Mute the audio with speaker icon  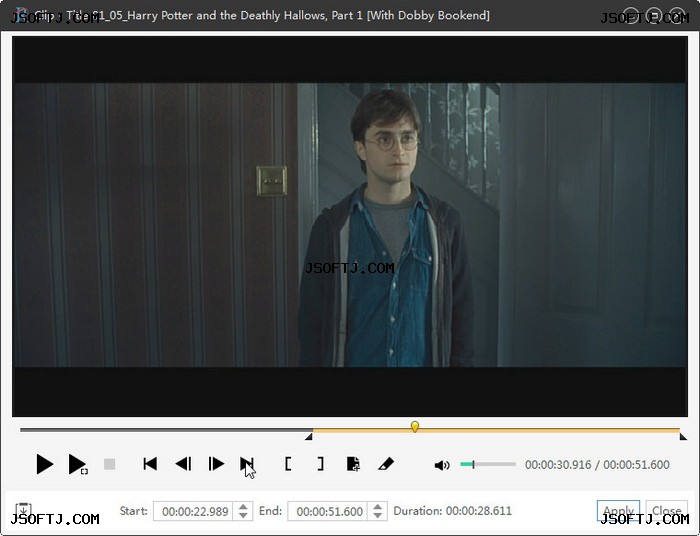click(x=442, y=465)
